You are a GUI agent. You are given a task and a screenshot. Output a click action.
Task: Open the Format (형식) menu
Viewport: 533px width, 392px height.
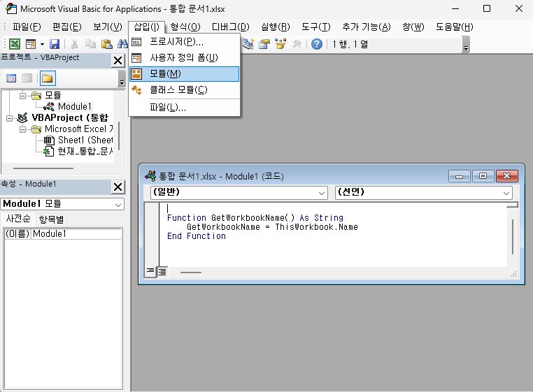point(185,27)
